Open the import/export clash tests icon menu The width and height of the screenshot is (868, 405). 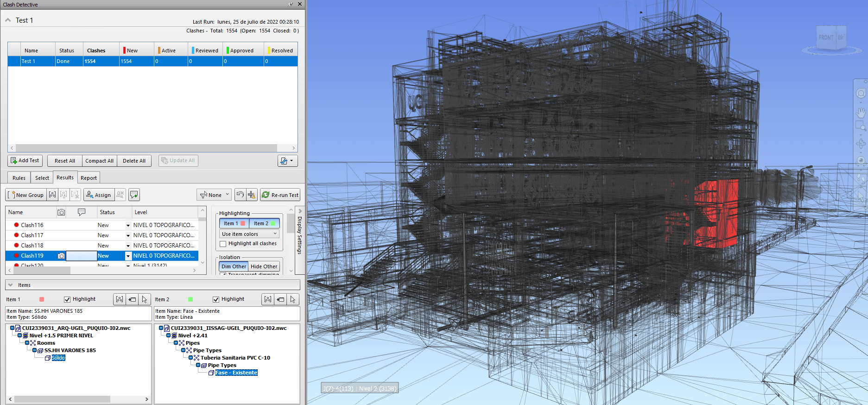tap(287, 161)
